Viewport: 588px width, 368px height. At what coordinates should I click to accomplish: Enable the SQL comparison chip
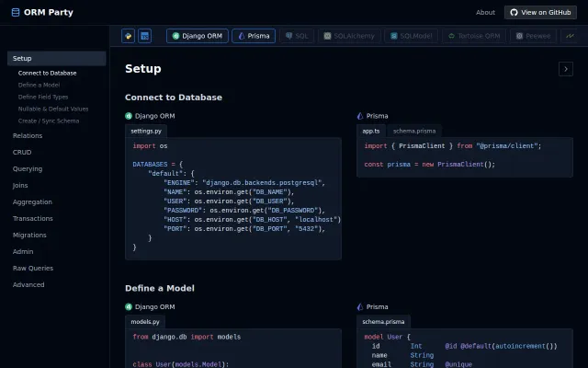[297, 36]
